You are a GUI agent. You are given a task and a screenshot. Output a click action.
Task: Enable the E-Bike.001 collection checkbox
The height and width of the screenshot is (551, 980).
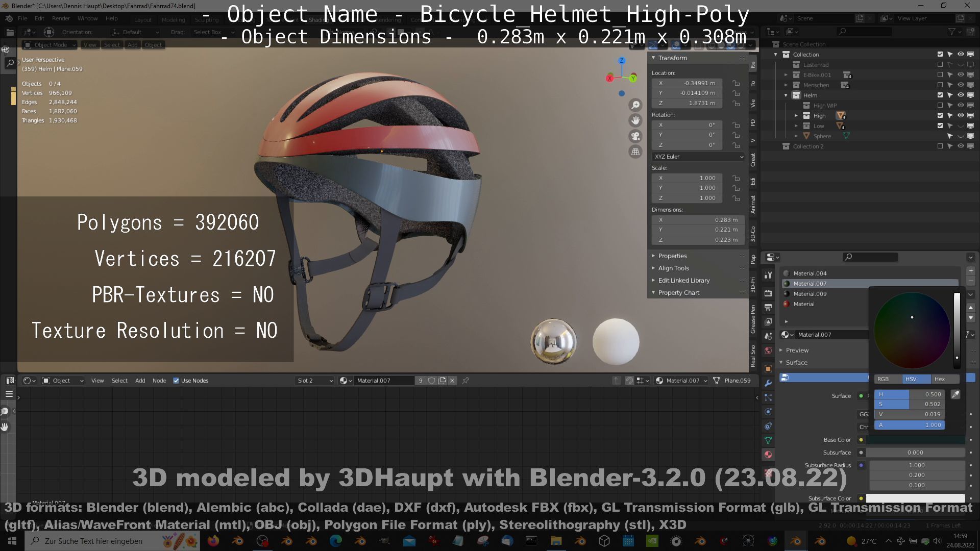940,75
